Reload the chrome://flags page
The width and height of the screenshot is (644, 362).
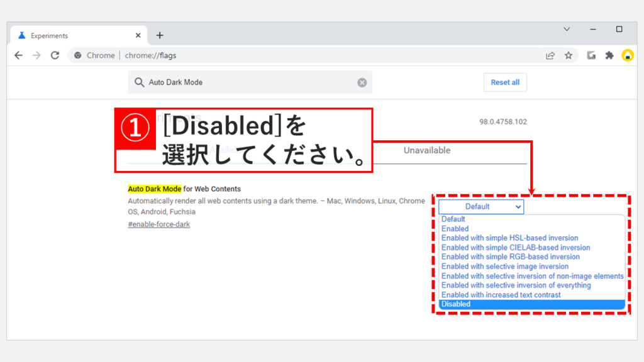point(55,55)
